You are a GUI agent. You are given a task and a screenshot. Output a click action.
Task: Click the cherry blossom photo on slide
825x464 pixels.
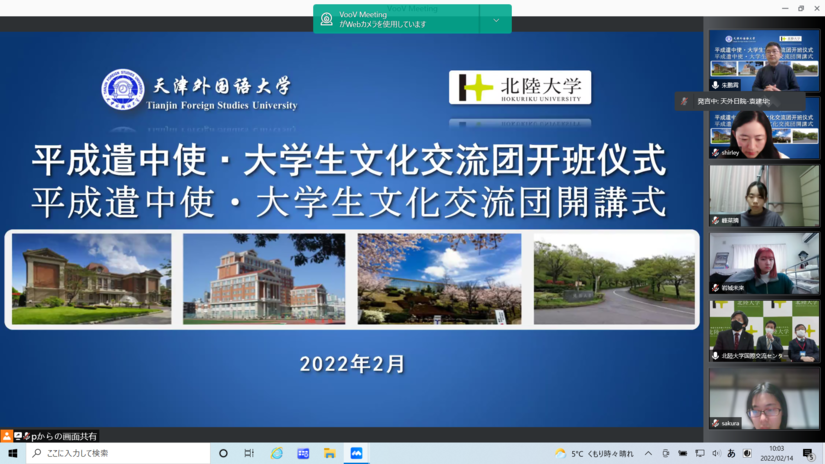(439, 279)
